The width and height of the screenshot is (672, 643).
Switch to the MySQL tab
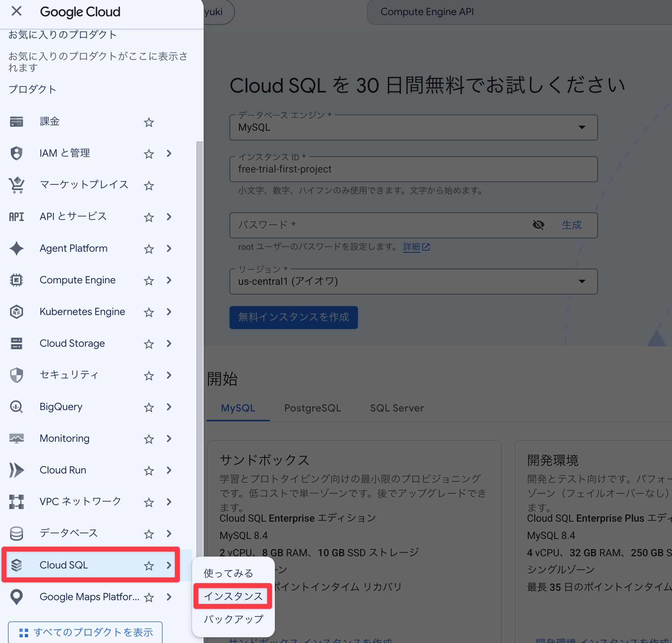pyautogui.click(x=238, y=408)
